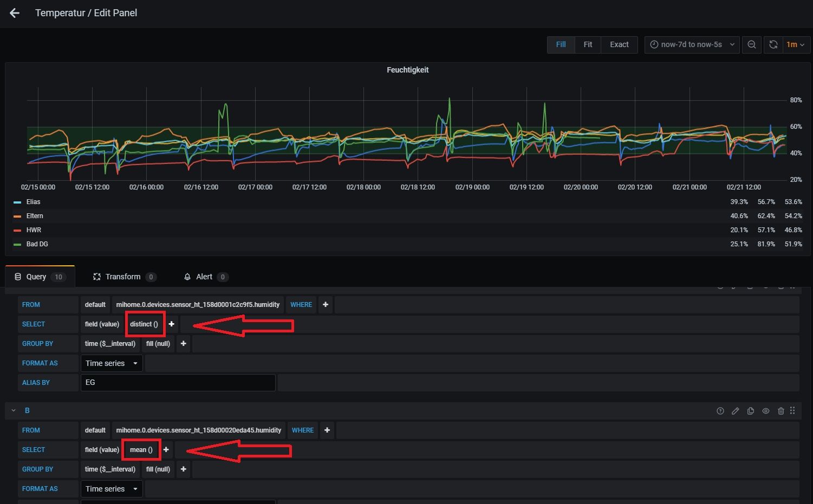
Task: Edit query B using the pencil icon
Action: coord(736,411)
